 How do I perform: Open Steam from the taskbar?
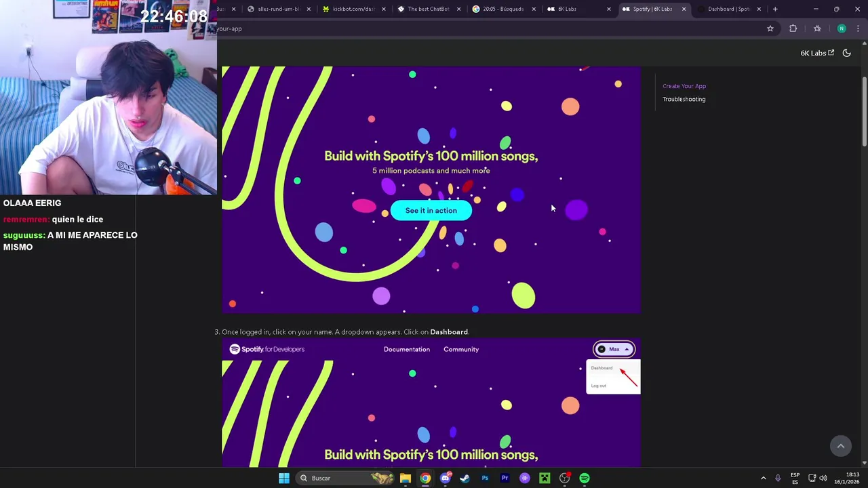[x=465, y=478]
